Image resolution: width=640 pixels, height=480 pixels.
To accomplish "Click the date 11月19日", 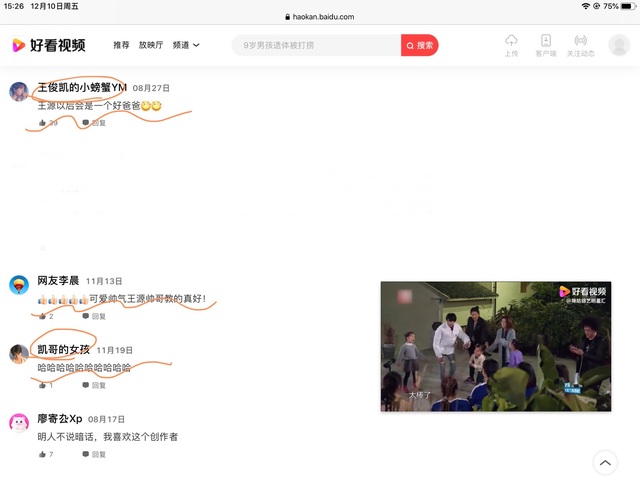I will pyautogui.click(x=115, y=350).
